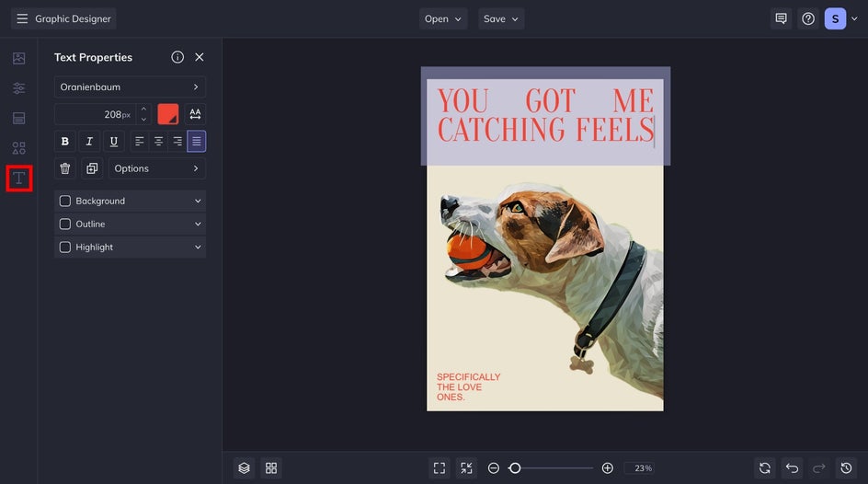Image resolution: width=868 pixels, height=484 pixels.
Task: Enable the Highlight checkbox
Action: (x=64, y=247)
